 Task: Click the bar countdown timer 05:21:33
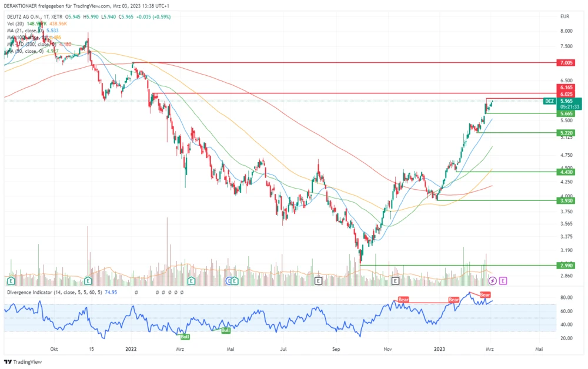(570, 107)
